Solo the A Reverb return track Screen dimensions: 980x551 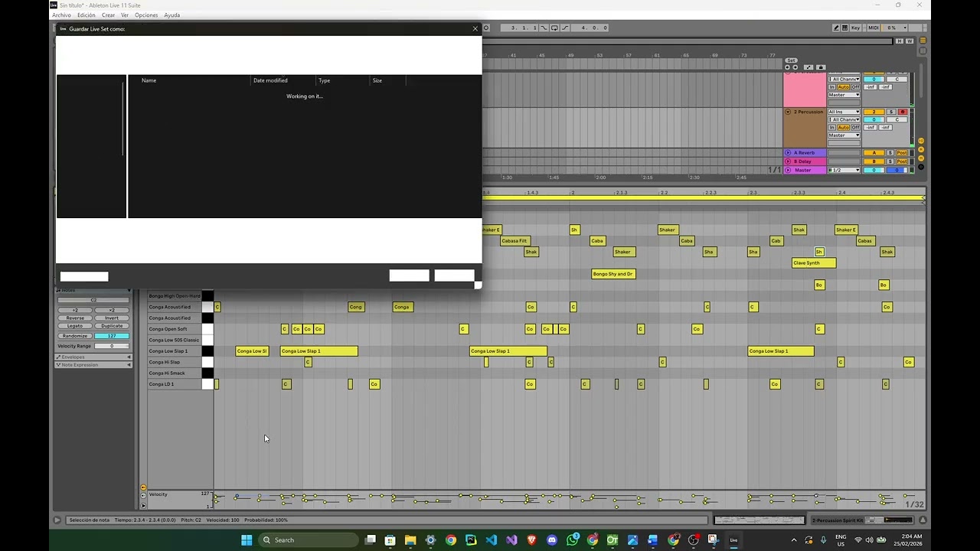tap(890, 153)
